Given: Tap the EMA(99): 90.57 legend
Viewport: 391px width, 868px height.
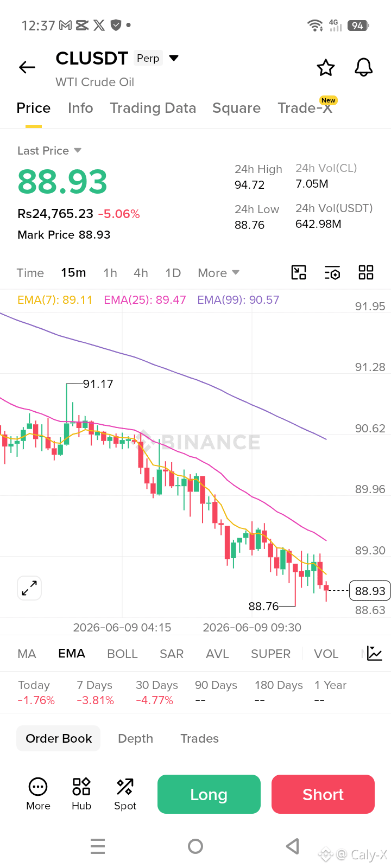Looking at the screenshot, I should point(238,300).
